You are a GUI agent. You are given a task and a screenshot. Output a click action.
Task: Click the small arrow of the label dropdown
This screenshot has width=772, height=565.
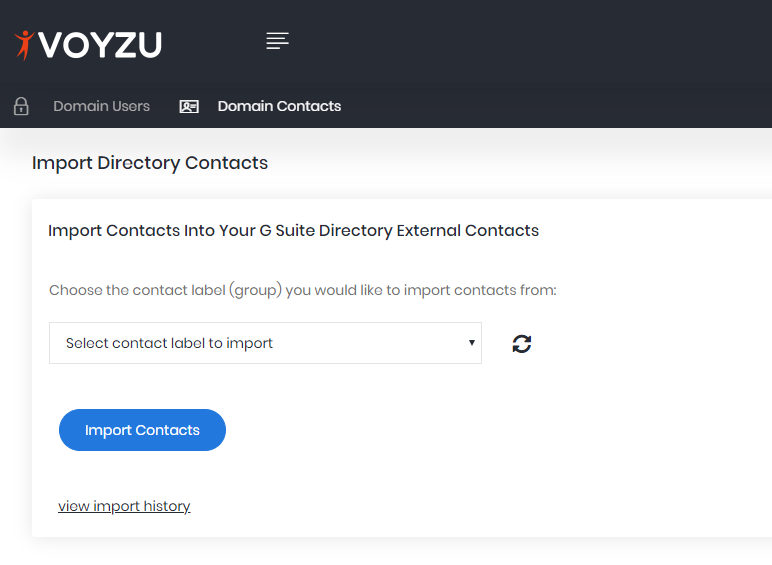point(472,343)
